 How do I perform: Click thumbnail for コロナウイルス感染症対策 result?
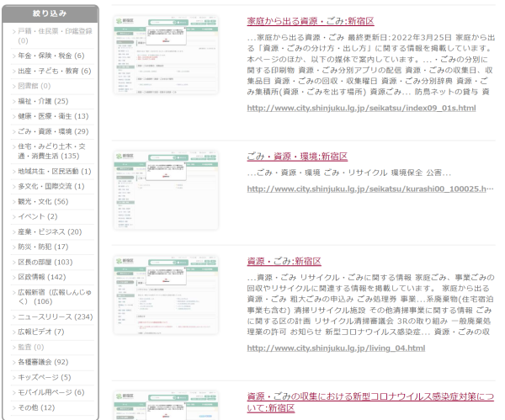(166, 405)
